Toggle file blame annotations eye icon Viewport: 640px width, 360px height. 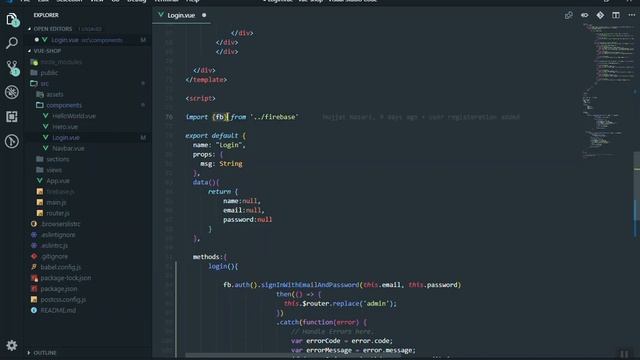(584, 16)
